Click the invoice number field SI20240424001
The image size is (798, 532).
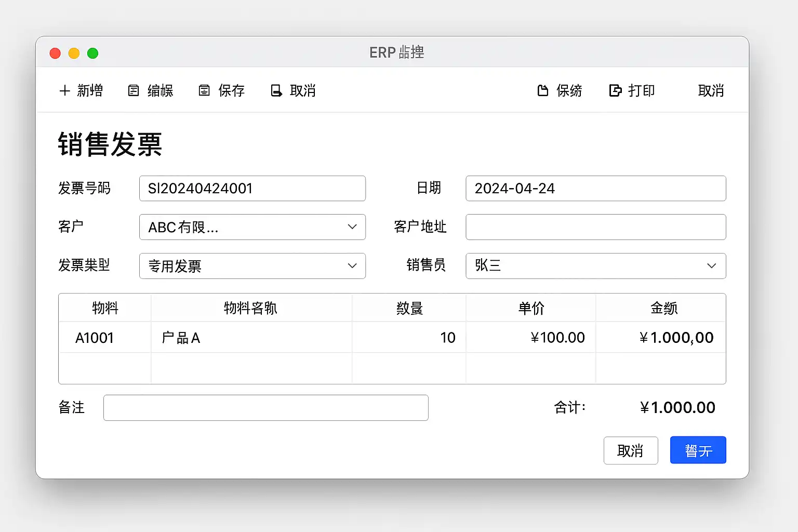click(252, 189)
